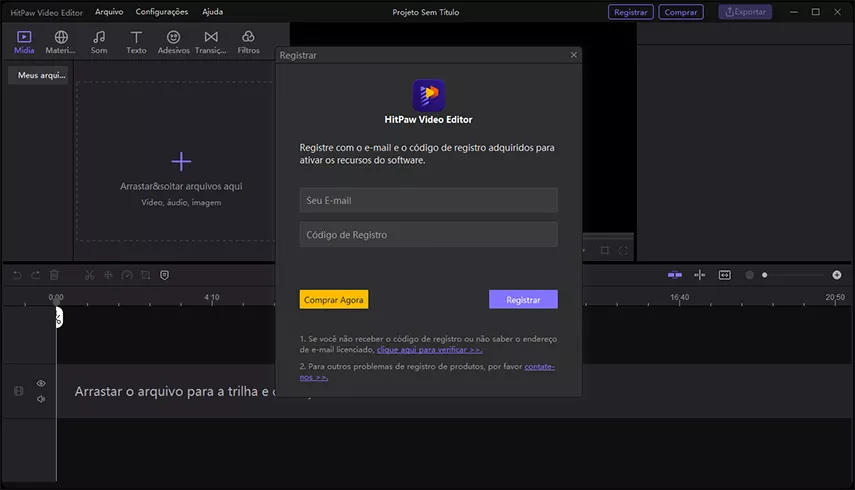This screenshot has width=855, height=490.
Task: Click the timeline zoom slider handle
Action: click(x=764, y=275)
